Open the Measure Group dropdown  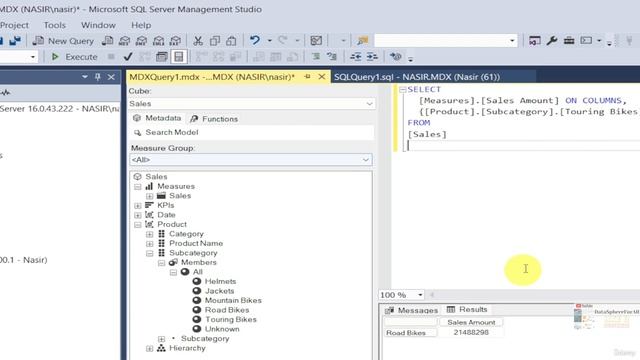click(251, 160)
